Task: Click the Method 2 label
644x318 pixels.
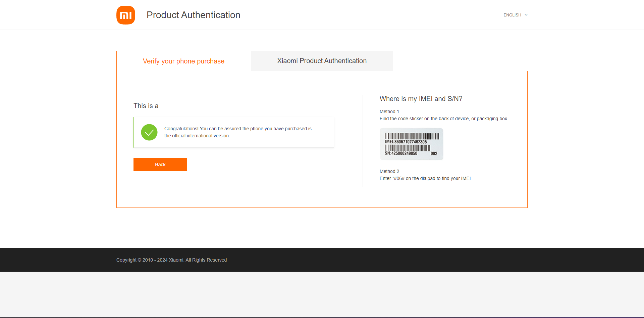Action: (x=389, y=171)
